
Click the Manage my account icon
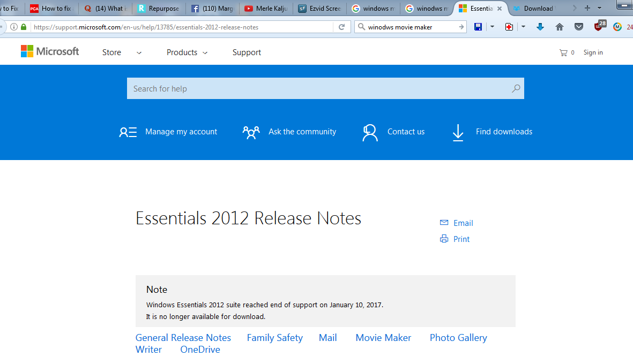128,132
